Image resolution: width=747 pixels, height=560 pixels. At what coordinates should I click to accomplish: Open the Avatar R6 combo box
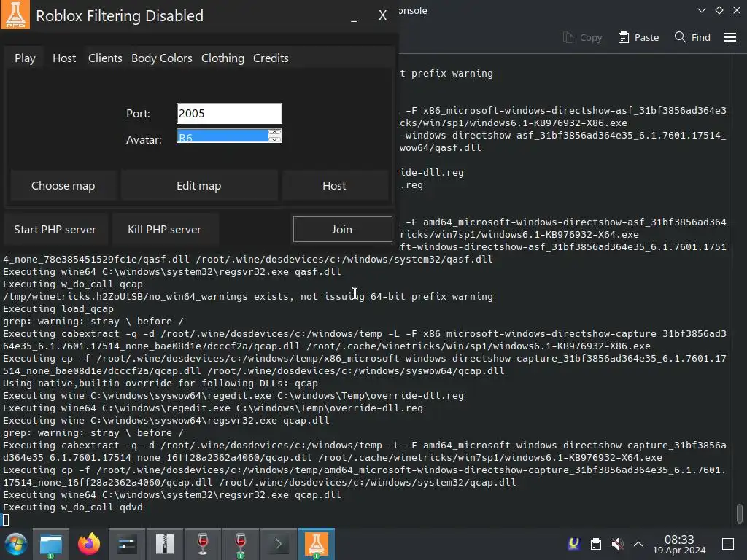coord(222,136)
